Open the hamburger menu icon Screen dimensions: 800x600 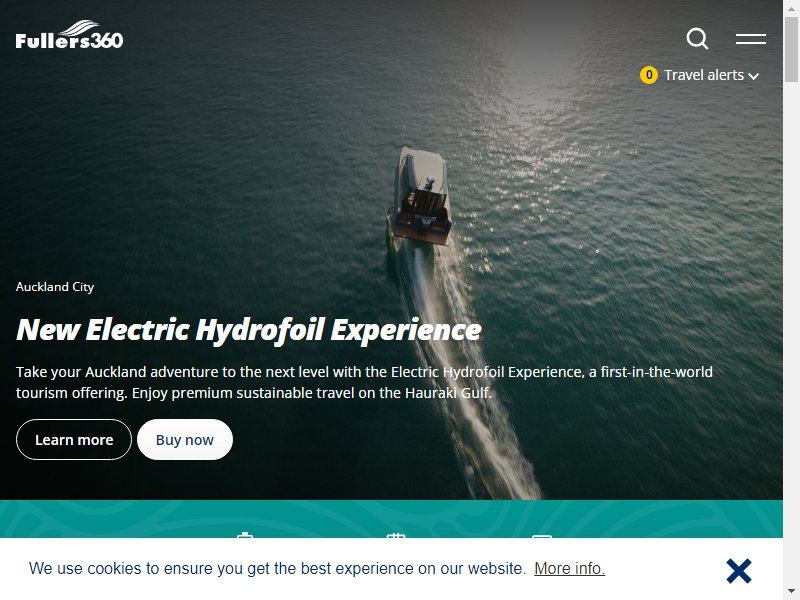[x=751, y=39]
